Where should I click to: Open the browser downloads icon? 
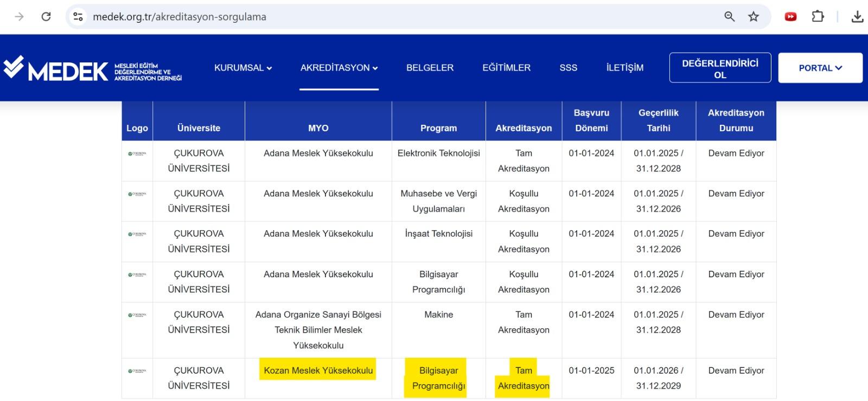(857, 17)
